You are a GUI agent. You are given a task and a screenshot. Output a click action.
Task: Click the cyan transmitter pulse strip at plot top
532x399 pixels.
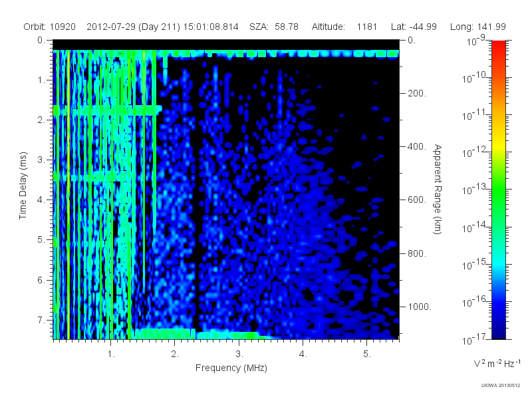(x=226, y=54)
